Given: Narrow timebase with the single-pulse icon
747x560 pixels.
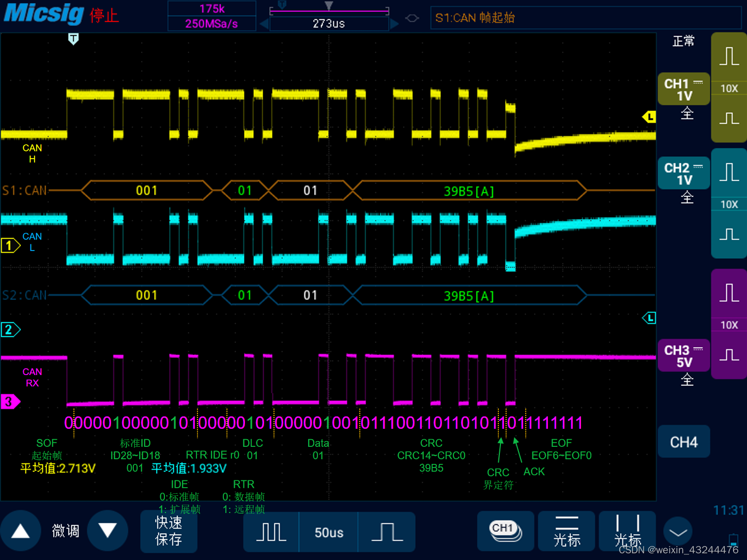Looking at the screenshot, I should coord(387,532).
